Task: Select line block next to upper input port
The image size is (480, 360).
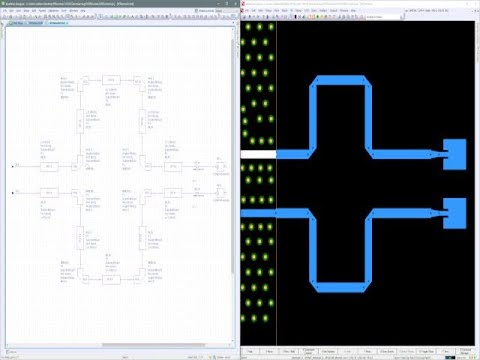Action: tap(49, 166)
